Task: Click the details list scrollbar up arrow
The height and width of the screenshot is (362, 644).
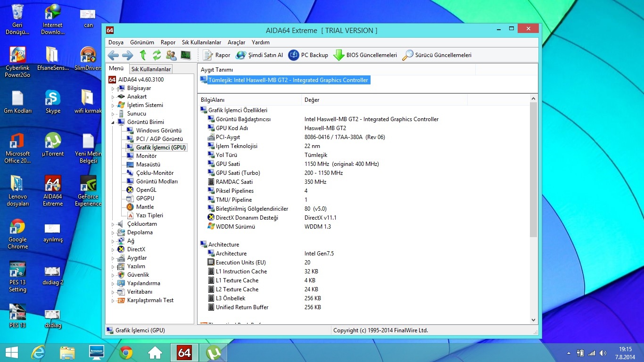Action: click(x=534, y=99)
